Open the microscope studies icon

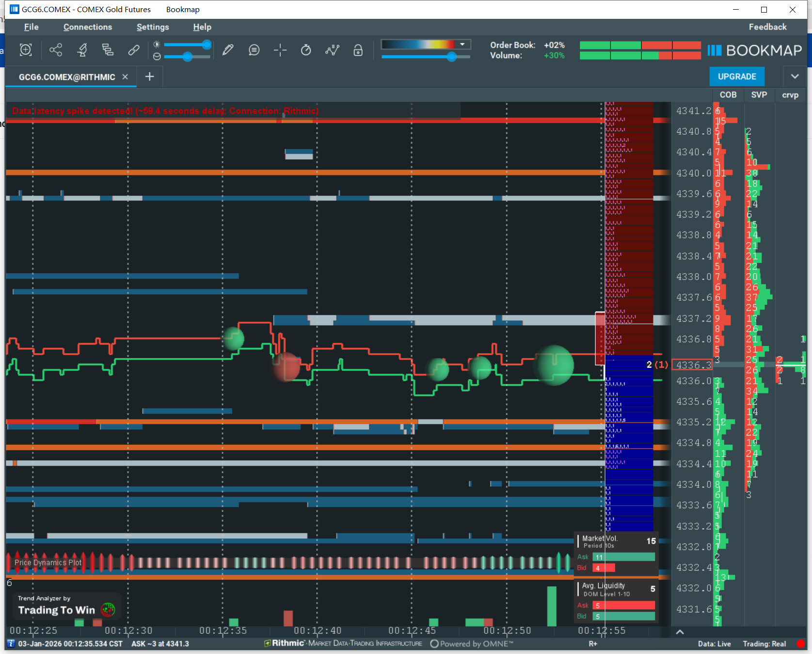point(82,50)
